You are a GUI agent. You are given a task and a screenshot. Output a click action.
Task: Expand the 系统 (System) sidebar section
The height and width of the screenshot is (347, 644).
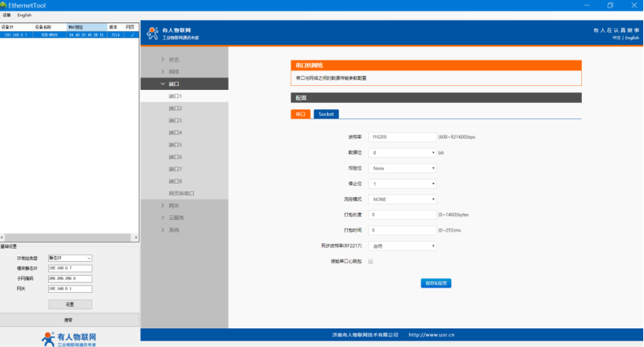(174, 230)
